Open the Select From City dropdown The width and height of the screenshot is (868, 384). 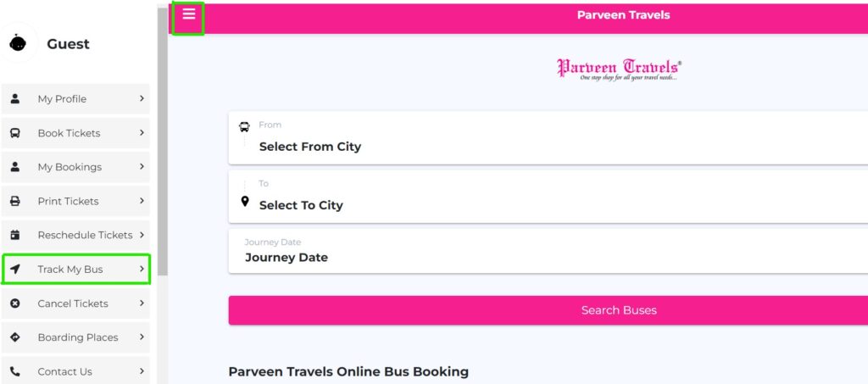(x=548, y=138)
